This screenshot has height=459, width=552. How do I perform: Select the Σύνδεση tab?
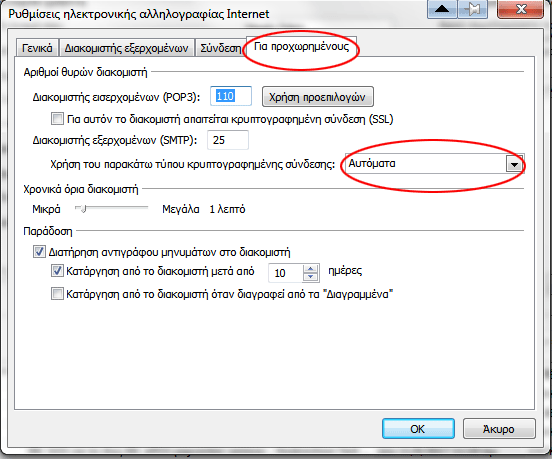221,48
